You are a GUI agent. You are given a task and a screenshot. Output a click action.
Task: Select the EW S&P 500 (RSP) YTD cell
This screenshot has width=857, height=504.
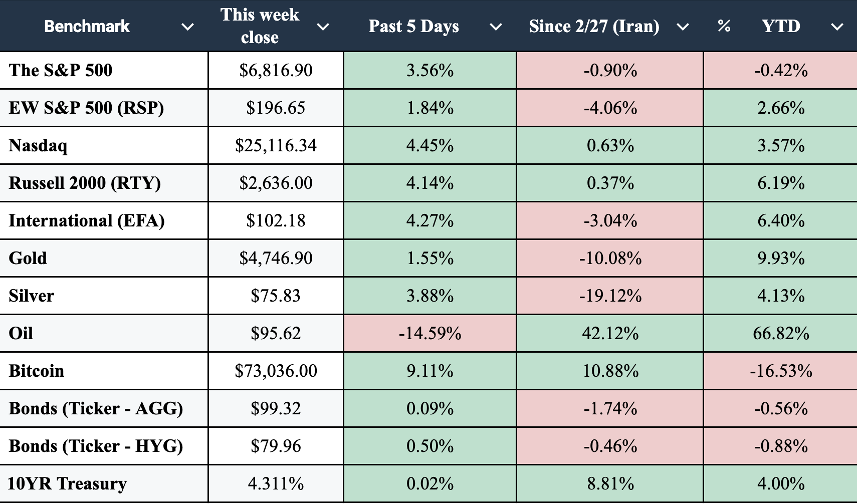pos(780,108)
